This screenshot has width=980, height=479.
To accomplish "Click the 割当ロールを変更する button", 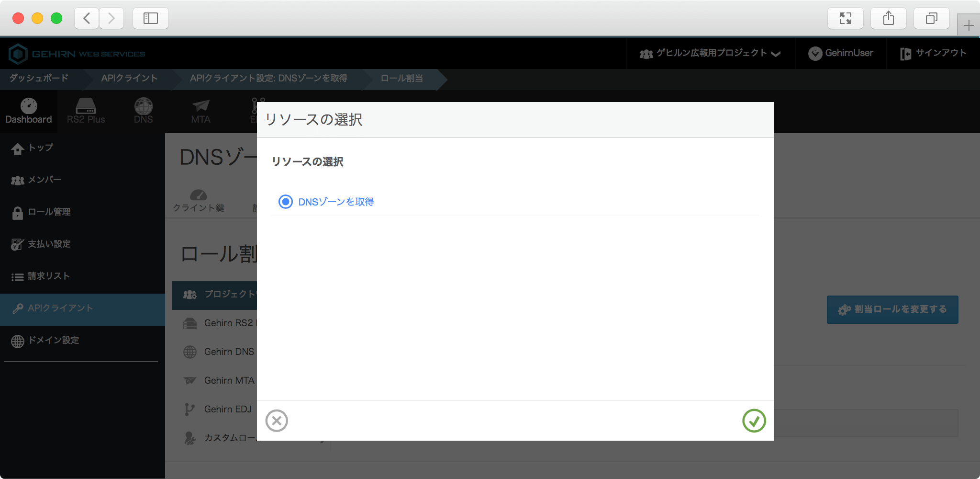I will click(x=892, y=309).
